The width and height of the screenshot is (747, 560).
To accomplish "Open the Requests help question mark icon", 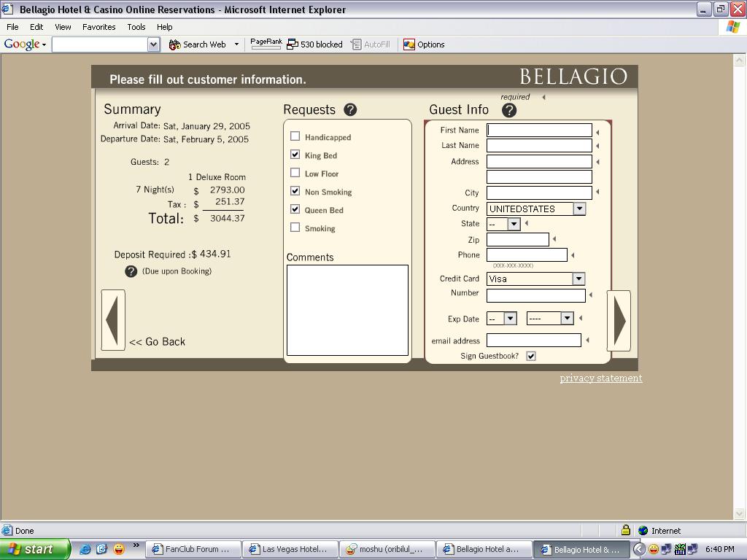I will coord(350,109).
